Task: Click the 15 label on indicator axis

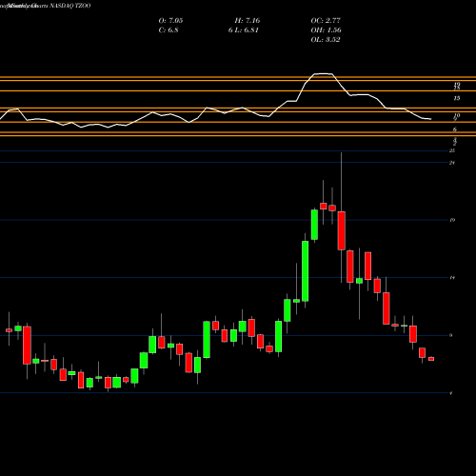Action: (x=457, y=98)
